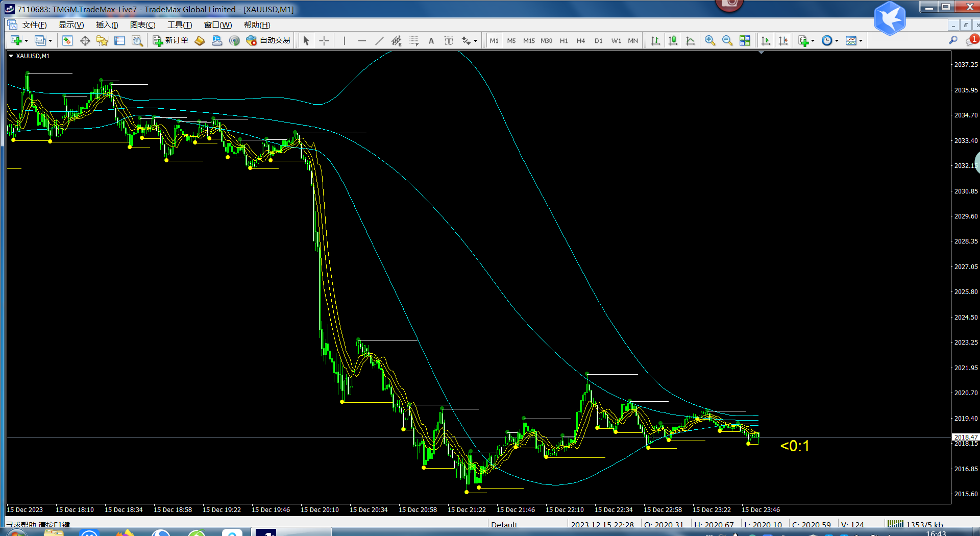
Task: Open the search magnifier icon
Action: [953, 40]
